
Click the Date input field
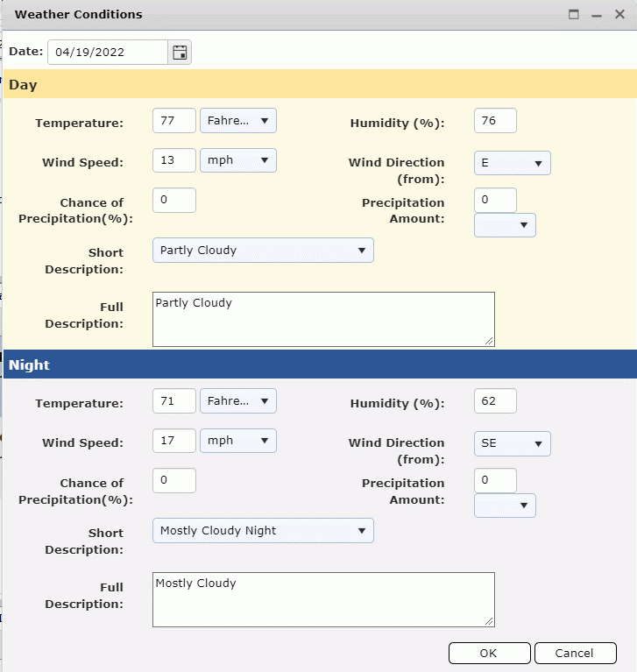[x=107, y=53]
